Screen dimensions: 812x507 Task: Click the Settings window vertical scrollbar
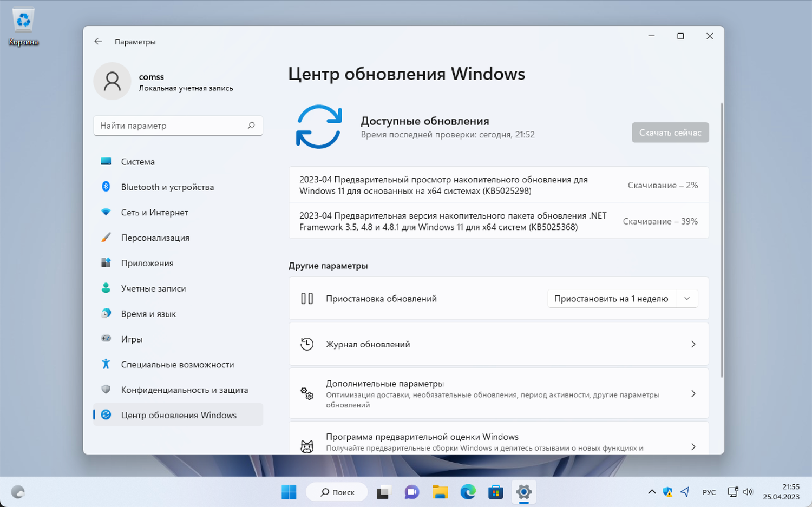(x=721, y=240)
